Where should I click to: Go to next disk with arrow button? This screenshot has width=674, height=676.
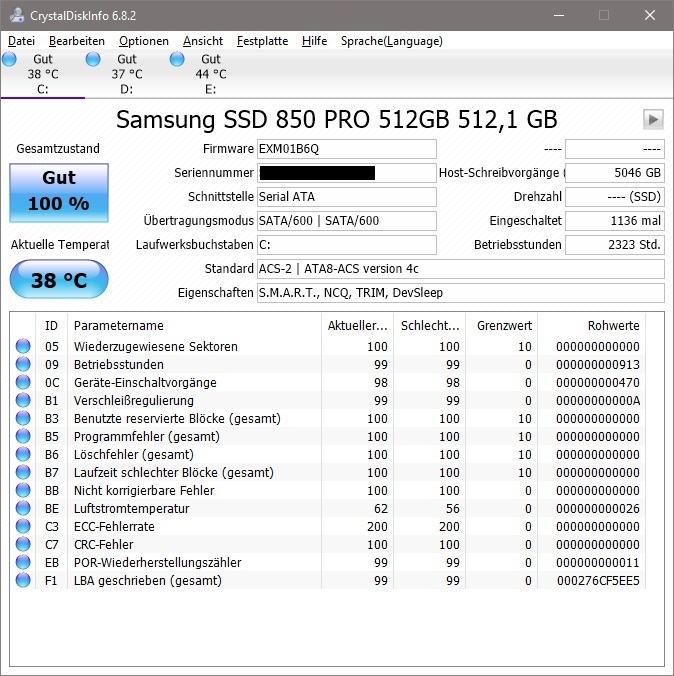653,119
